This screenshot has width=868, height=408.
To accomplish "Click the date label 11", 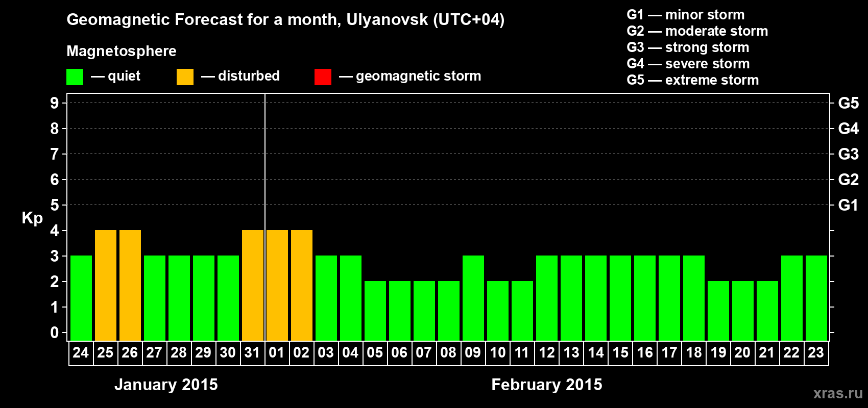I will pyautogui.click(x=522, y=352).
